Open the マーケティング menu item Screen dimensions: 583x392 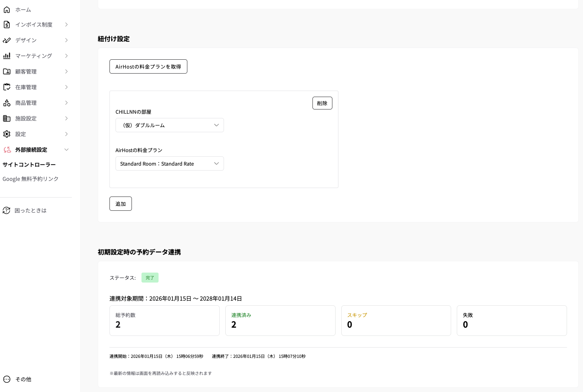[x=34, y=56]
